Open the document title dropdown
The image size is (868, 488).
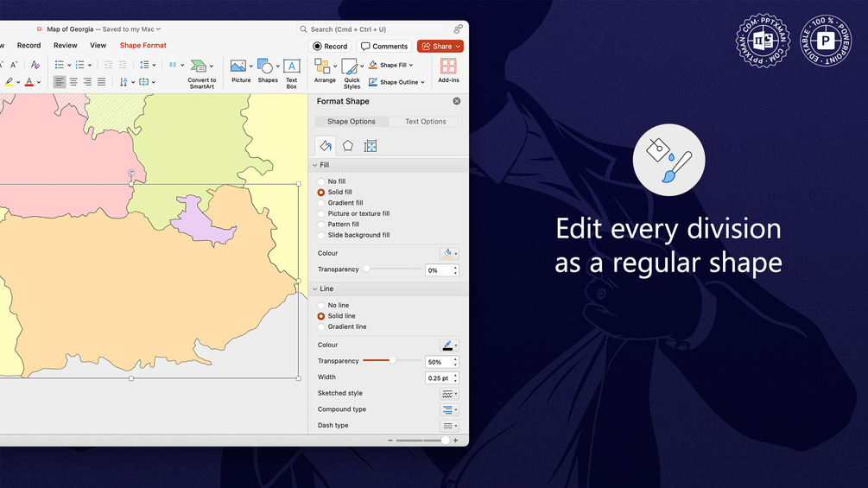[158, 29]
